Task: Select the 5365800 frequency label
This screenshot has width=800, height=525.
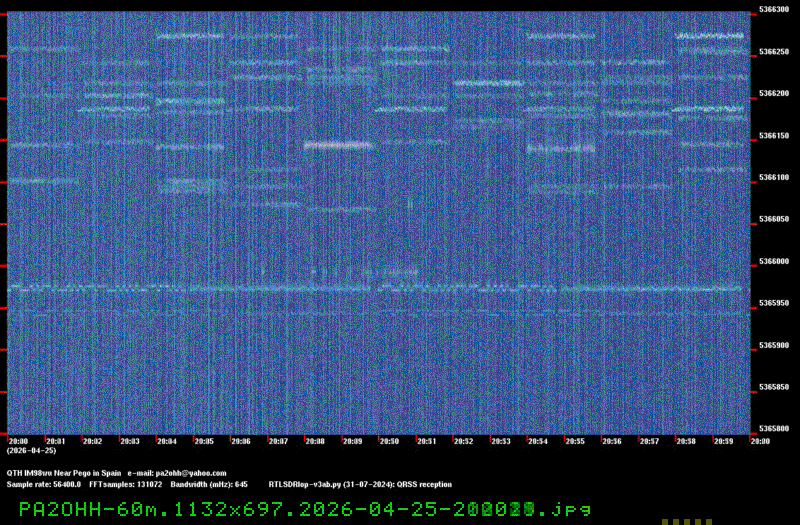Action: coord(774,429)
